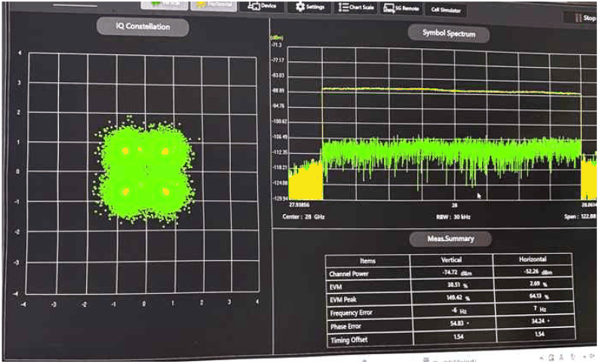This screenshot has height=364, width=599.
Task: Click the RBW 30 kHz label
Action: coord(453,217)
